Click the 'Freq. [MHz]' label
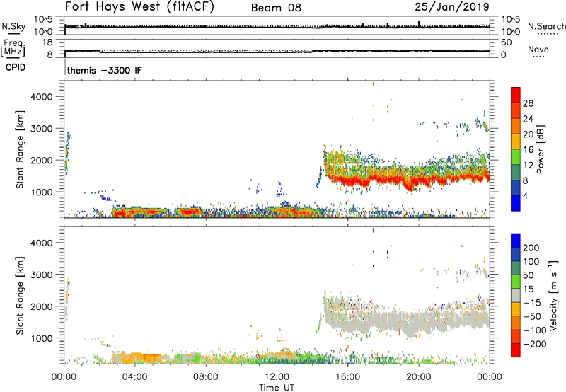Screen dimensions: 566x392 (13, 47)
